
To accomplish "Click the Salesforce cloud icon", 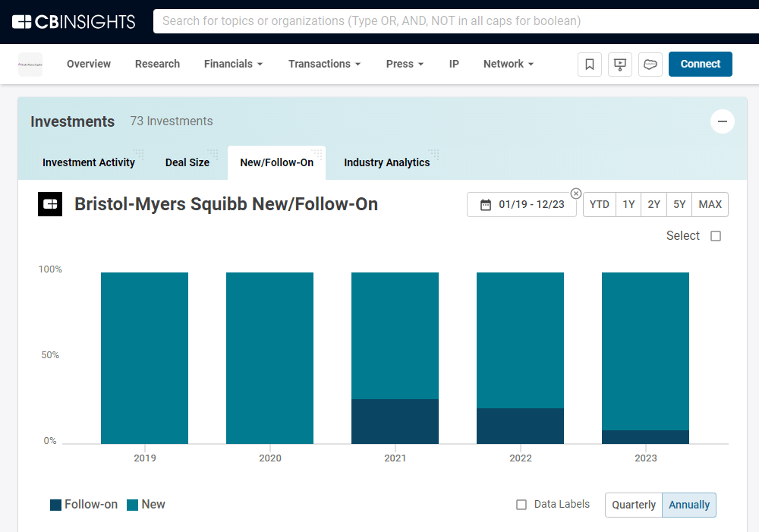I will (x=650, y=65).
